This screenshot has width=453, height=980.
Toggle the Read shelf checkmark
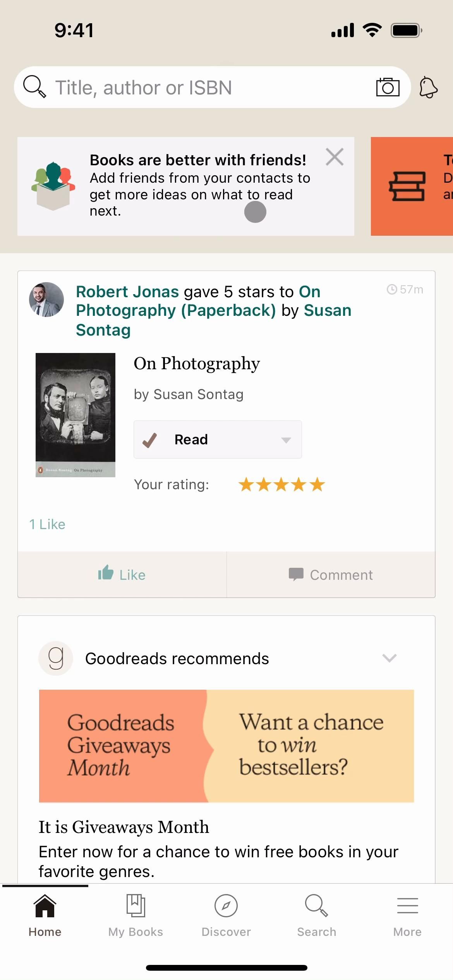click(x=150, y=440)
